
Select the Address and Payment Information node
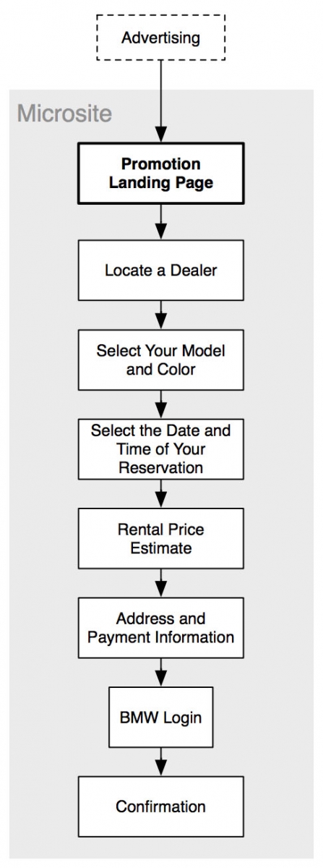(160, 627)
